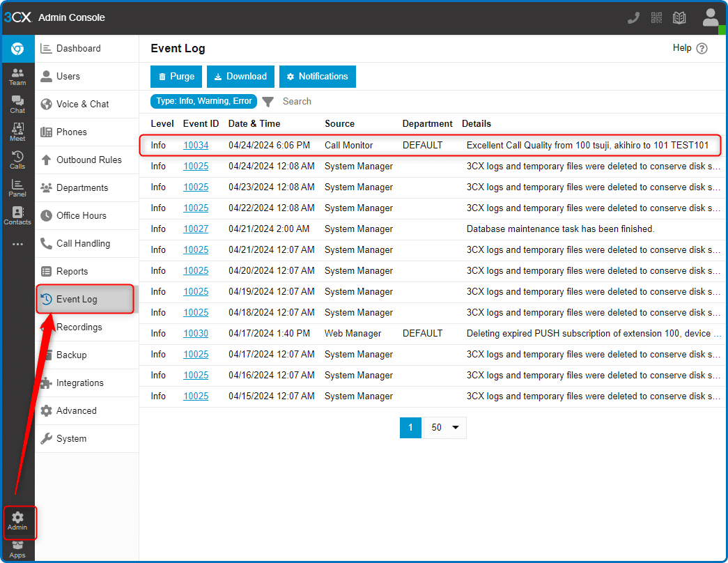
Task: Open event 10025 dated 04/20/2024
Action: pyautogui.click(x=196, y=271)
